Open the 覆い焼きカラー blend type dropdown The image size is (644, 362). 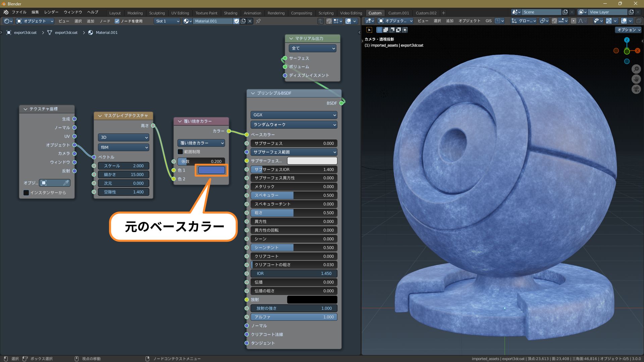click(x=201, y=143)
